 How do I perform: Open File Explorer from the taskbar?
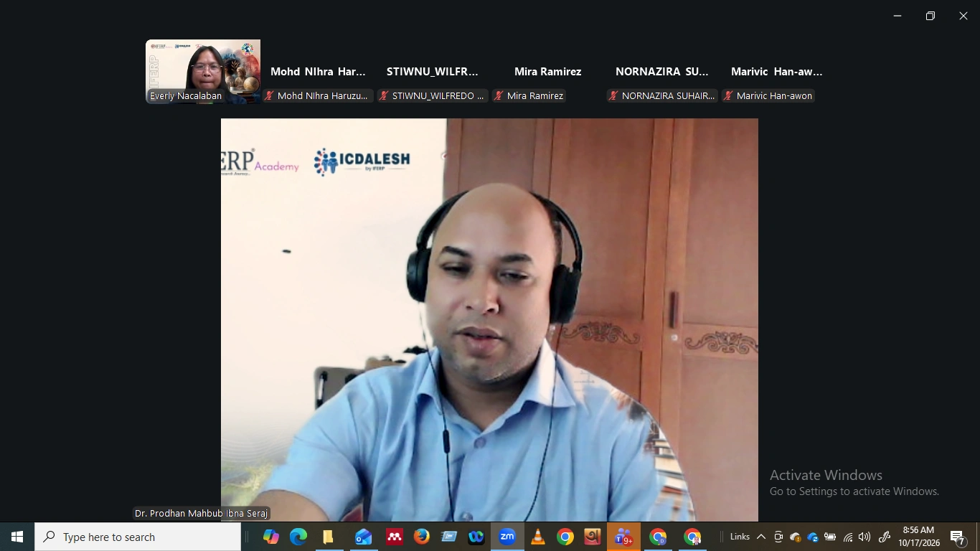[x=329, y=537]
